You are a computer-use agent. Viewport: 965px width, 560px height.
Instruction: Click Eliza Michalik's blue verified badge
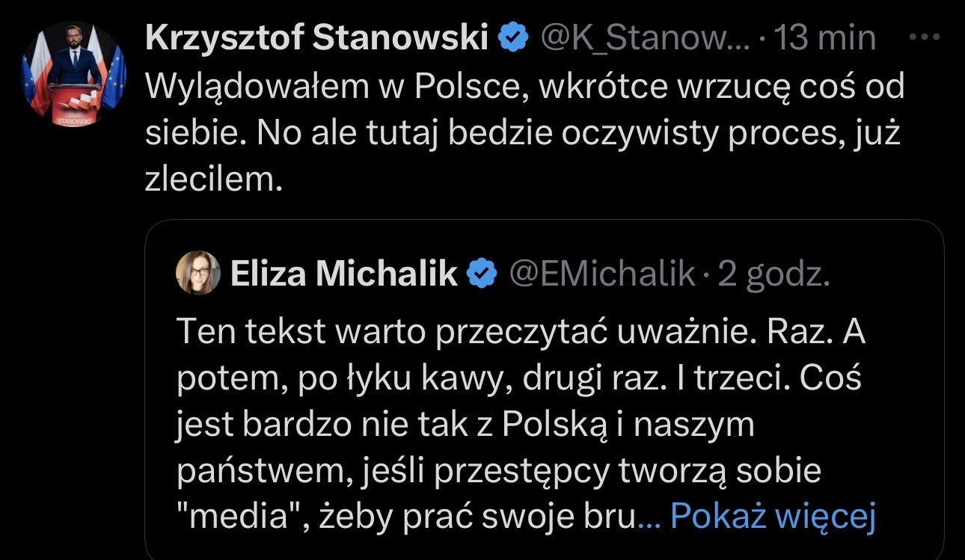click(482, 275)
